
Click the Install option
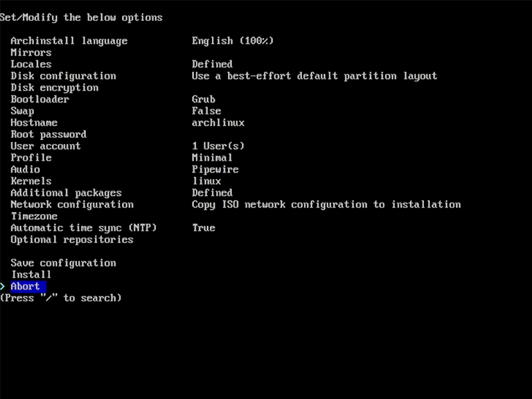tap(31, 275)
